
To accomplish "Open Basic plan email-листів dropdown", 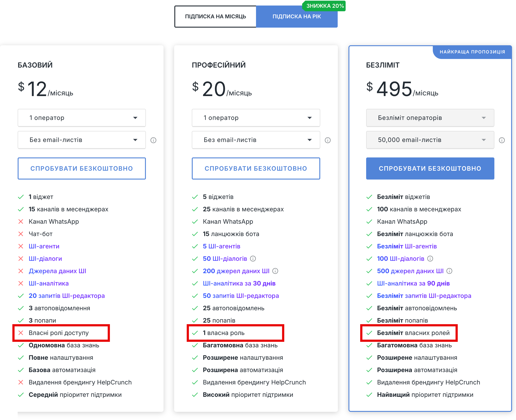I will click(x=82, y=140).
